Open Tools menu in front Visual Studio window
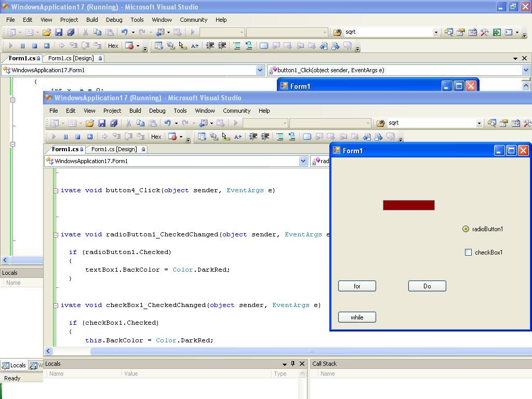532x399 pixels. (x=180, y=111)
